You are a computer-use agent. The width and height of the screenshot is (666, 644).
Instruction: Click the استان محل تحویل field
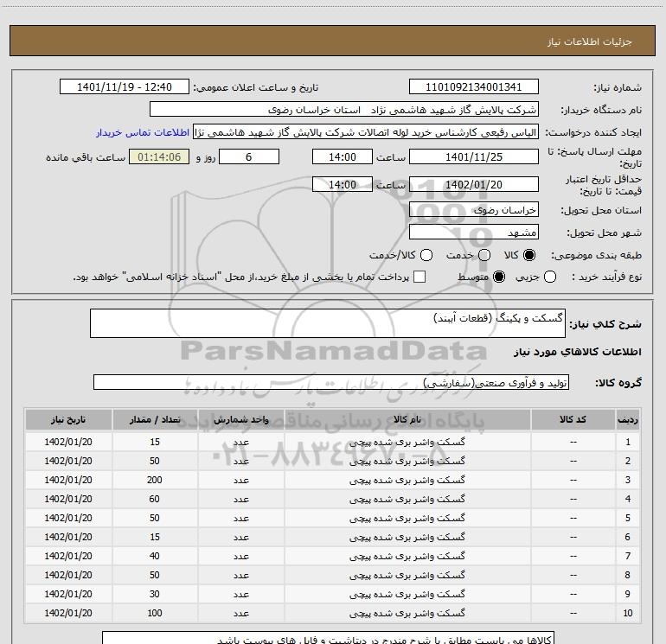(473, 210)
